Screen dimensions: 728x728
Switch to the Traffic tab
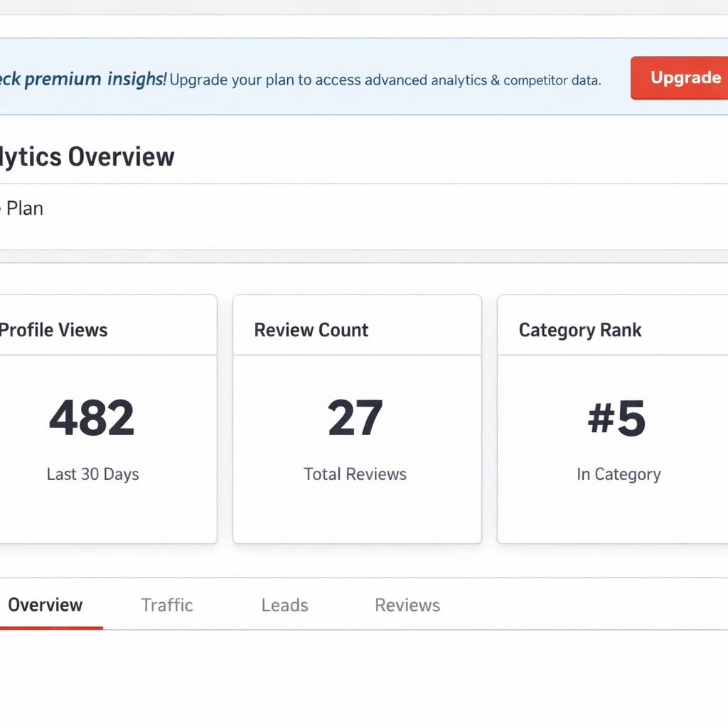pyautogui.click(x=167, y=605)
